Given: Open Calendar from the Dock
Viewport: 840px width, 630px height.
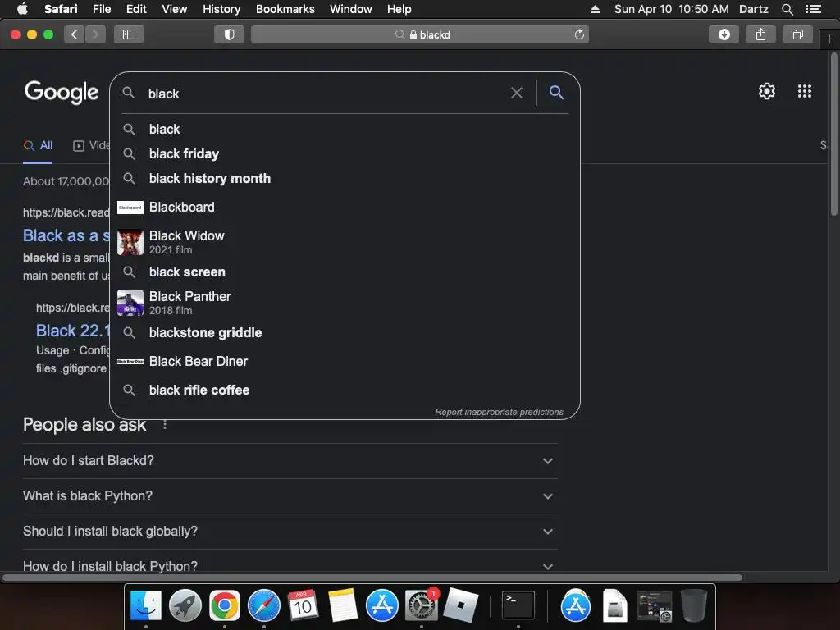Looking at the screenshot, I should tap(303, 606).
